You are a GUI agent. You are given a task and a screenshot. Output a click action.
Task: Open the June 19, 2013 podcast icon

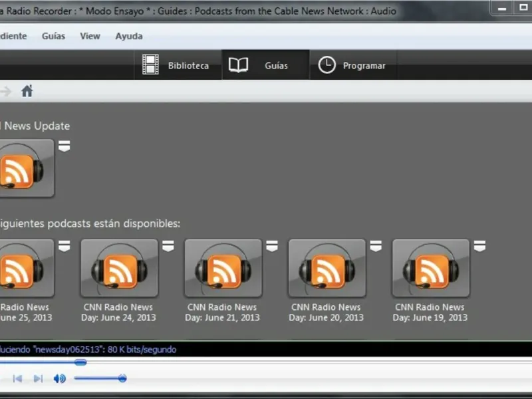[x=431, y=268]
